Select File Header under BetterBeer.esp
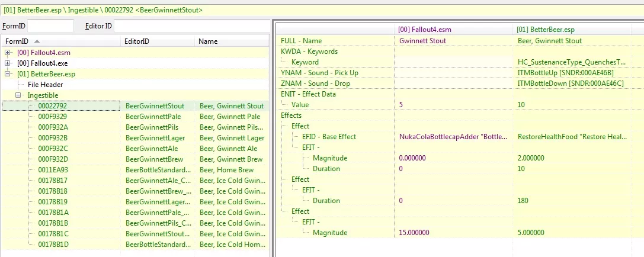The width and height of the screenshot is (644, 257). (x=45, y=85)
